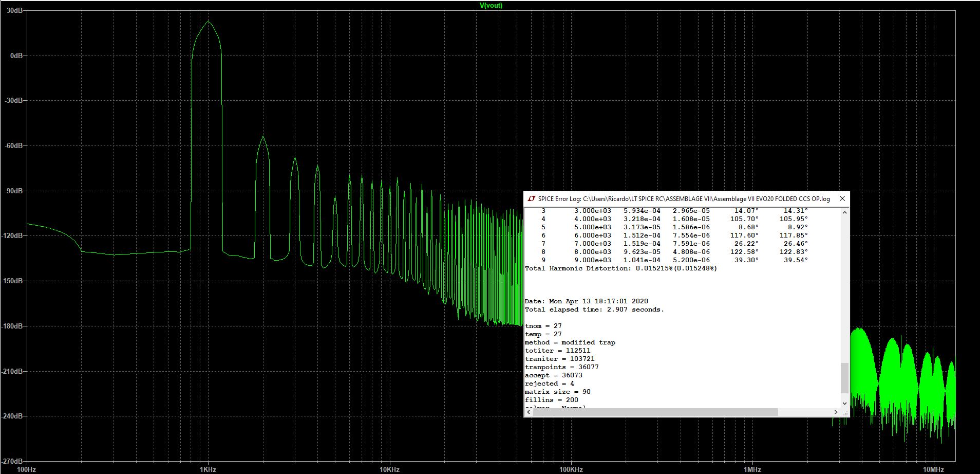Close the SPICE Error Log window
Viewport: 980px width, 474px height.
click(x=842, y=198)
